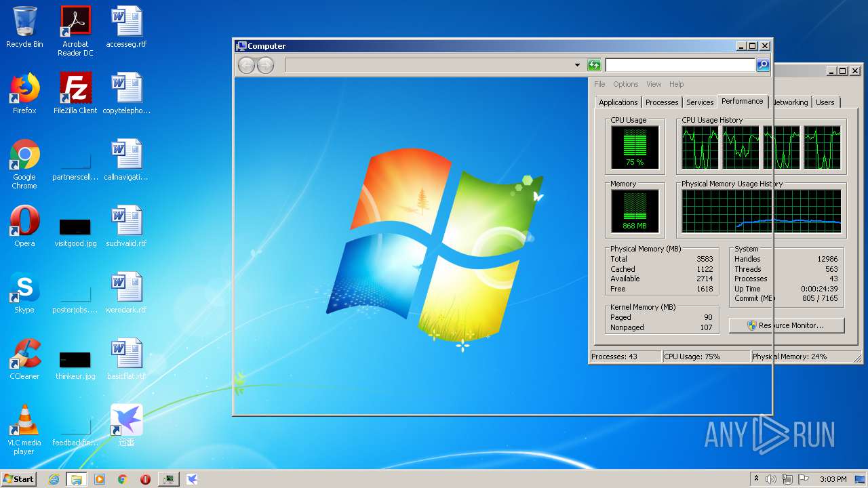The image size is (868, 488).
Task: Select the weredark.rtf document icon
Action: pos(126,293)
